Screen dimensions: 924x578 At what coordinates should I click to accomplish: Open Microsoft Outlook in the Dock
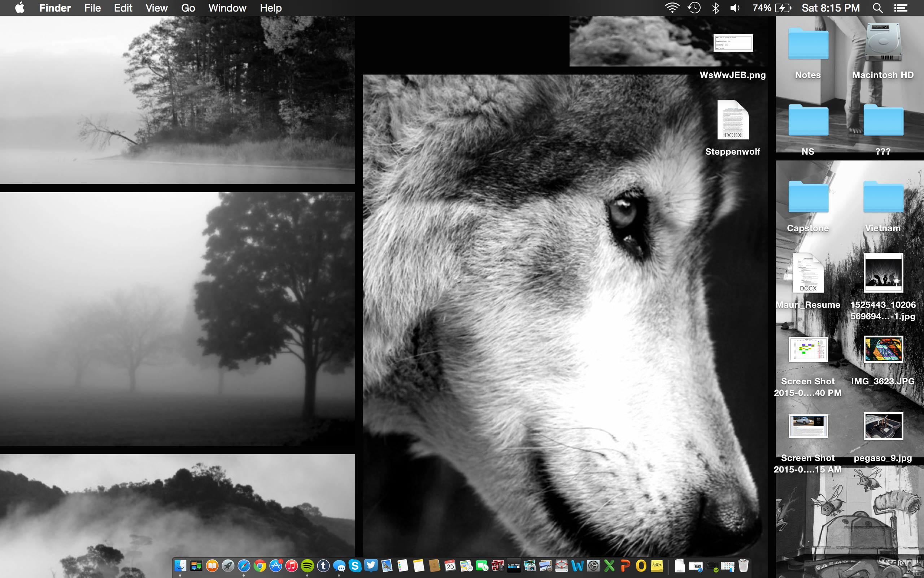click(x=641, y=565)
